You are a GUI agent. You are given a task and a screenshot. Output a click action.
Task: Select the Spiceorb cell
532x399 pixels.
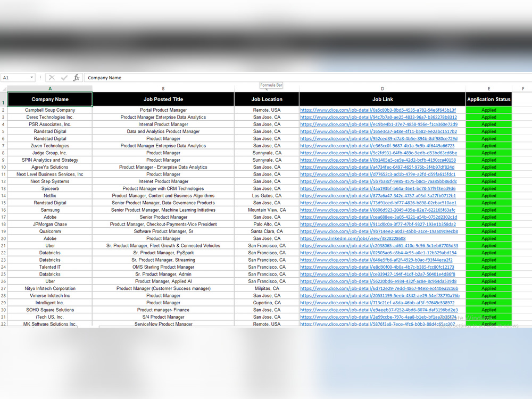pos(50,188)
